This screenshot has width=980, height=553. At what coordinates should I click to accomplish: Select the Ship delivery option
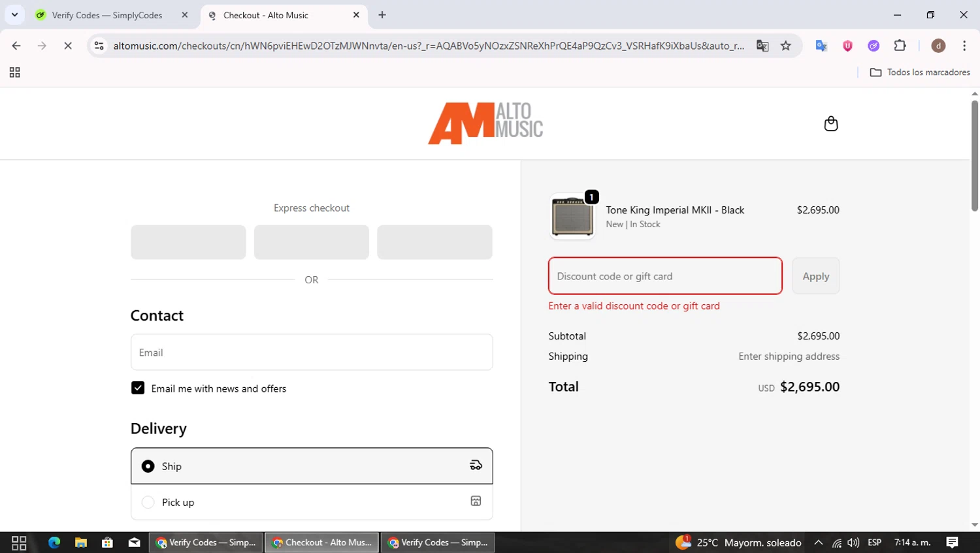pos(312,466)
